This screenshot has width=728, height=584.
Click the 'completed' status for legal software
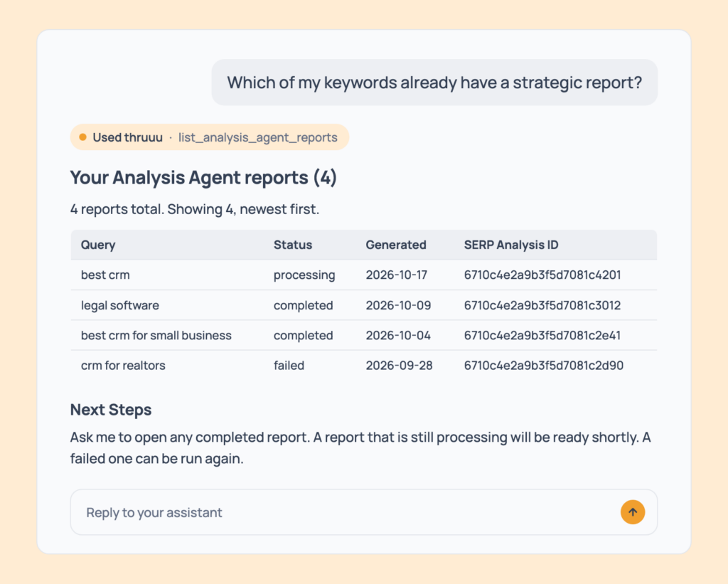tap(303, 305)
